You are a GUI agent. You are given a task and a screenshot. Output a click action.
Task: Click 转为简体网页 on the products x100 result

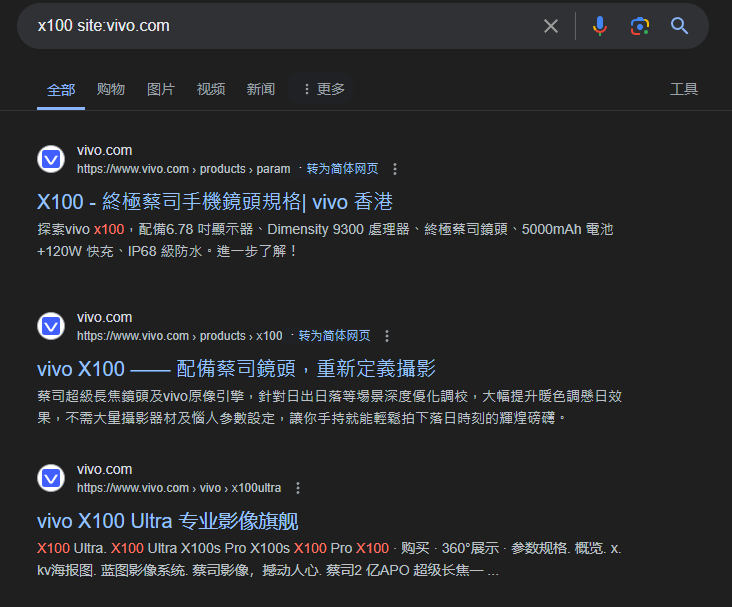tap(334, 336)
